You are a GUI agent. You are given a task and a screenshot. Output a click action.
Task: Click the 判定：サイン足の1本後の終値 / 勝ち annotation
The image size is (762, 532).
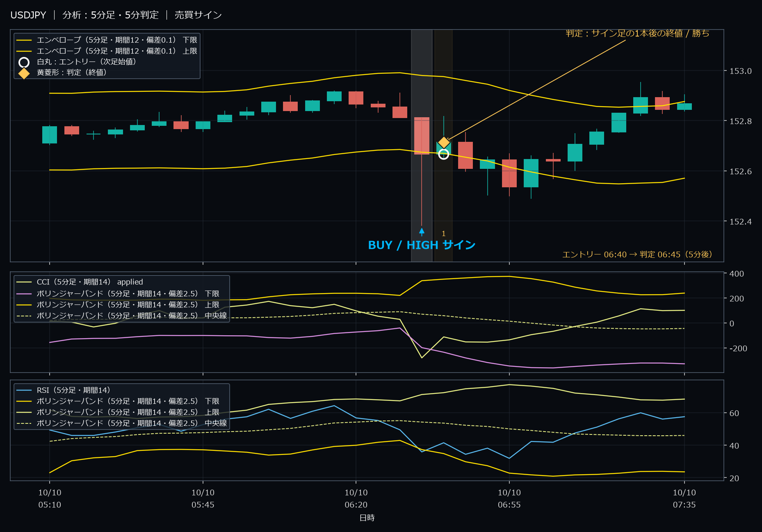pyautogui.click(x=637, y=34)
